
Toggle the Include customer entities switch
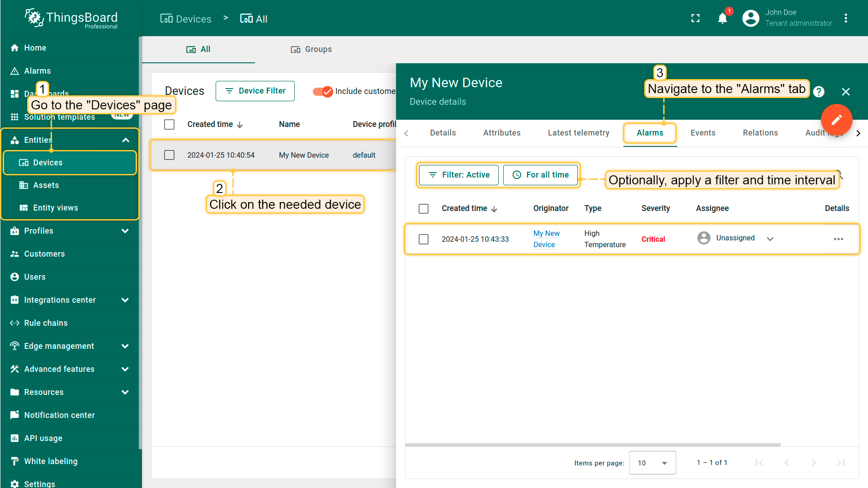[323, 91]
